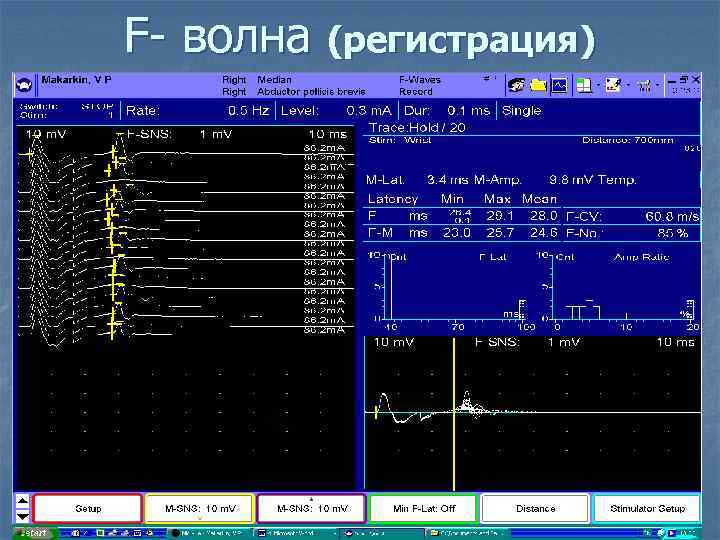Click the Dur 0.1 ms field

pos(447,111)
